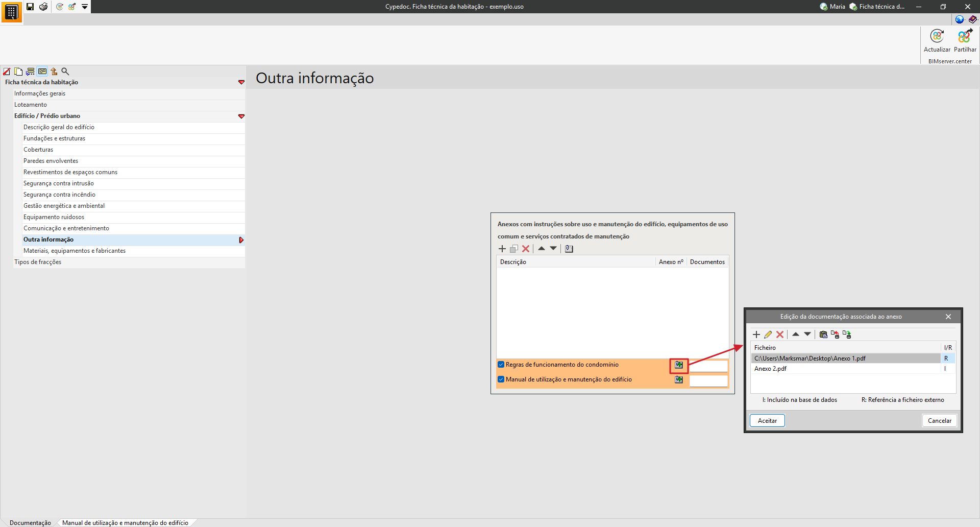Click Aceitar in the documentation dialog
Screen dimensions: 980x527
(767, 421)
